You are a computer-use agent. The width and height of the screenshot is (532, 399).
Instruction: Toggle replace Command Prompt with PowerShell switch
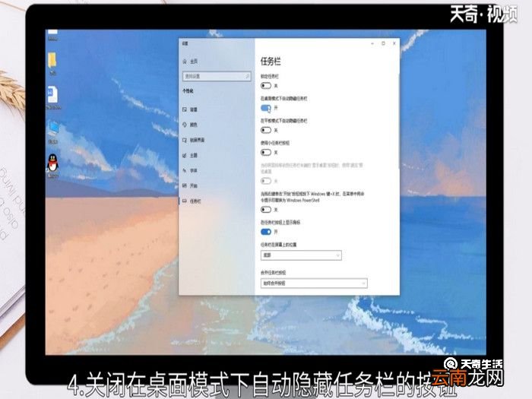266,210
